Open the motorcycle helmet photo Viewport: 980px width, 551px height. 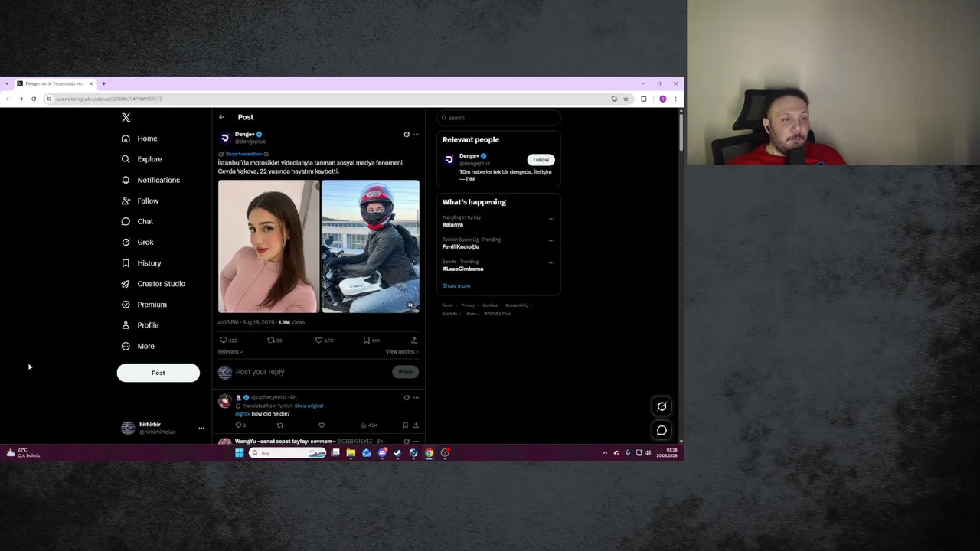pyautogui.click(x=371, y=246)
